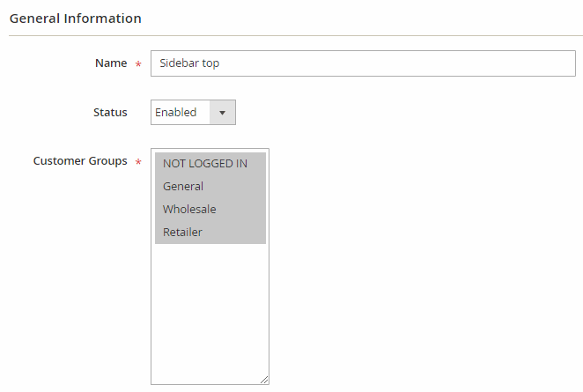Click the Status dropdown arrow
The image size is (583, 392).
[x=222, y=113]
